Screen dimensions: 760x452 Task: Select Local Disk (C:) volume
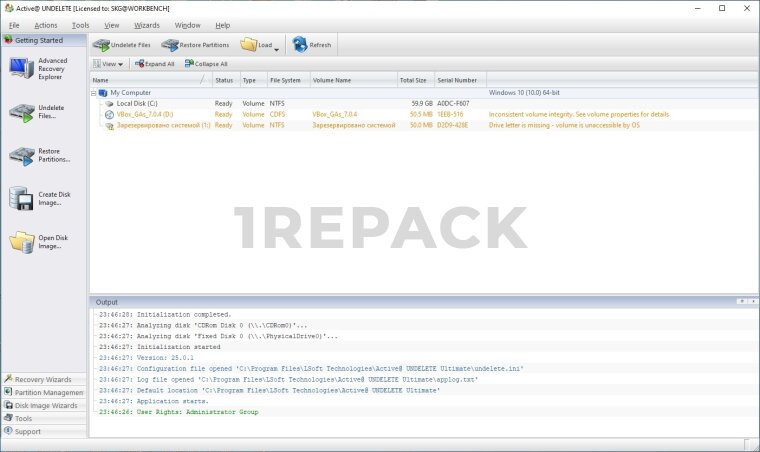[x=138, y=103]
